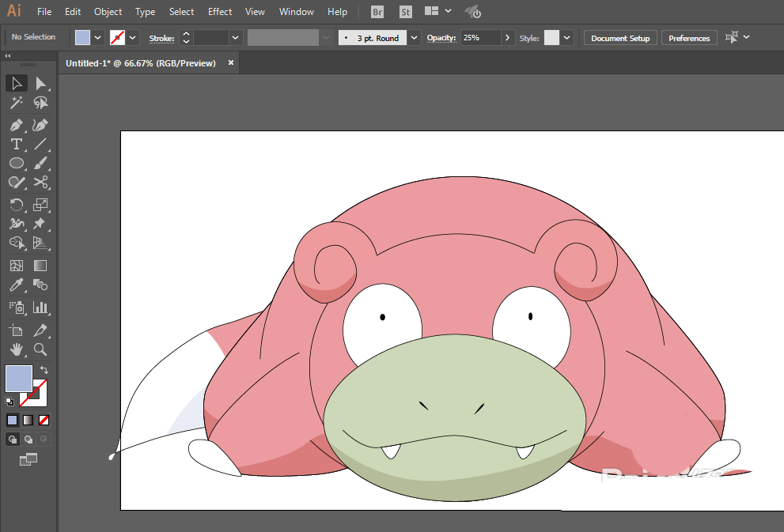Click the Preferences button

tap(689, 38)
